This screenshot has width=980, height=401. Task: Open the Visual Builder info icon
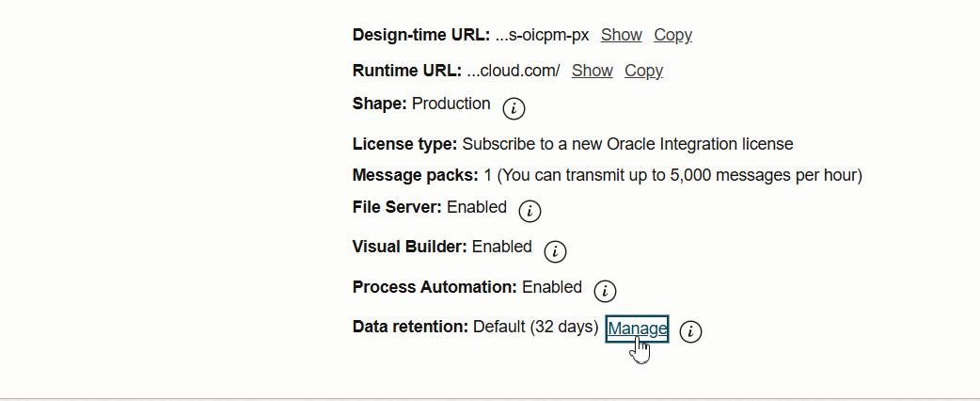(x=555, y=251)
